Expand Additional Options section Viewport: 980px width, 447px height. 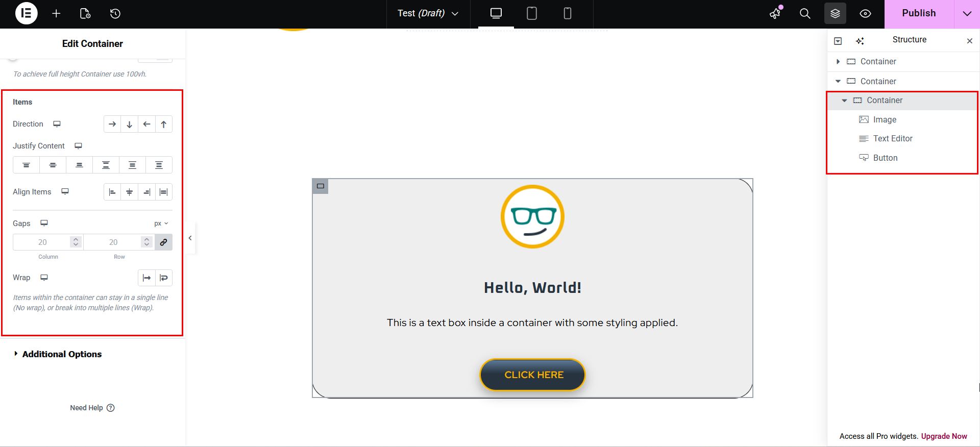click(58, 354)
